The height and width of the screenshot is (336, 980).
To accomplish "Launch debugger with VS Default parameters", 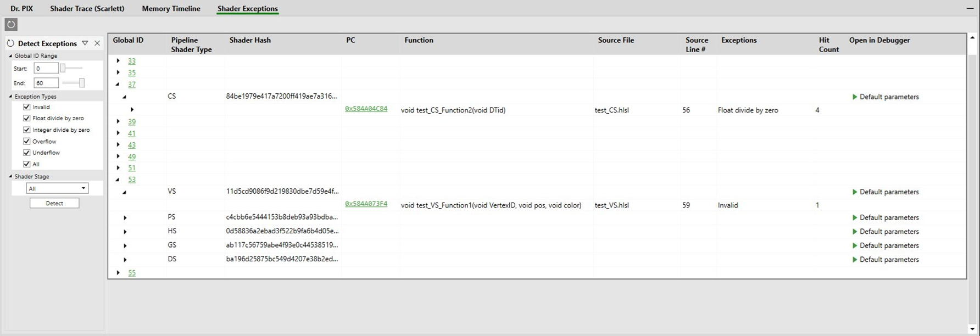I will [885, 192].
